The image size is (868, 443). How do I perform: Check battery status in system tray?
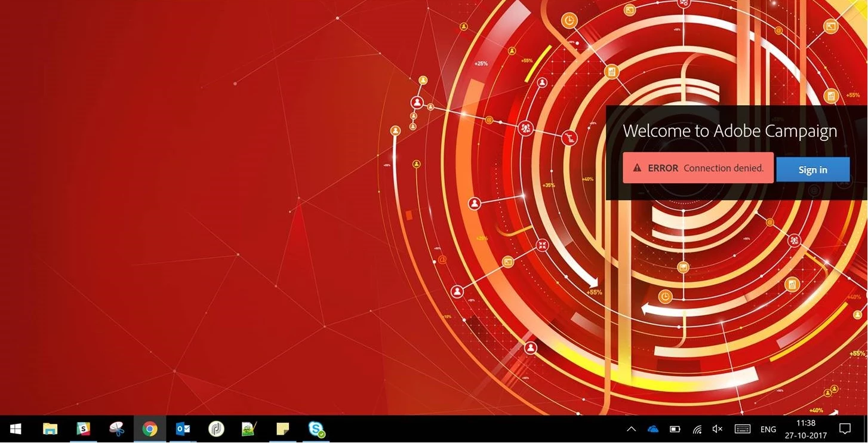675,429
